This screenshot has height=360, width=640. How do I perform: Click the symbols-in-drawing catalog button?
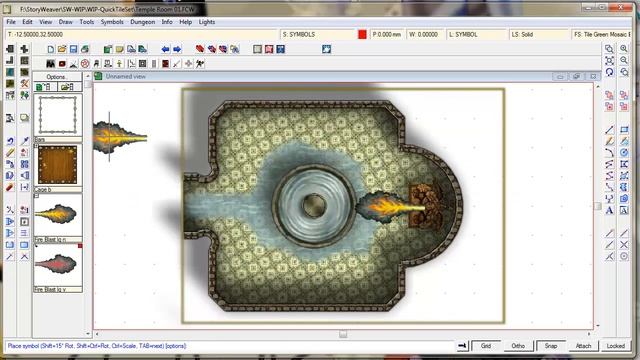click(45, 87)
